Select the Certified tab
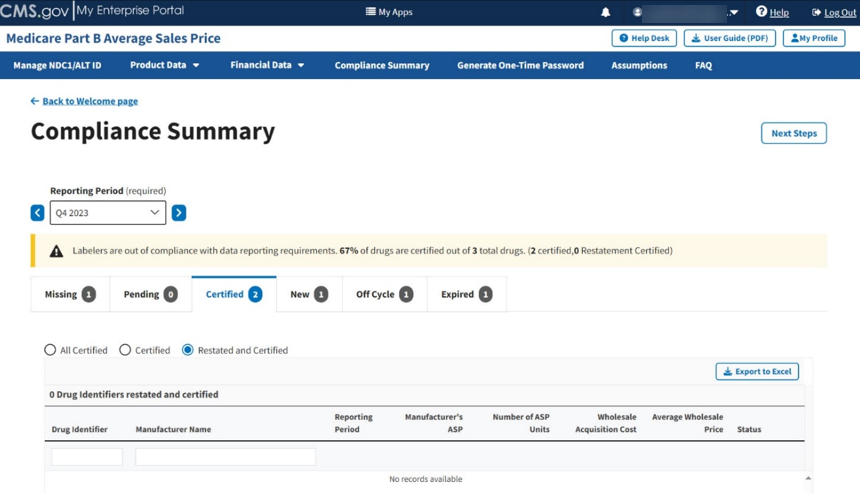Screen dimensions: 860x494 click(234, 294)
